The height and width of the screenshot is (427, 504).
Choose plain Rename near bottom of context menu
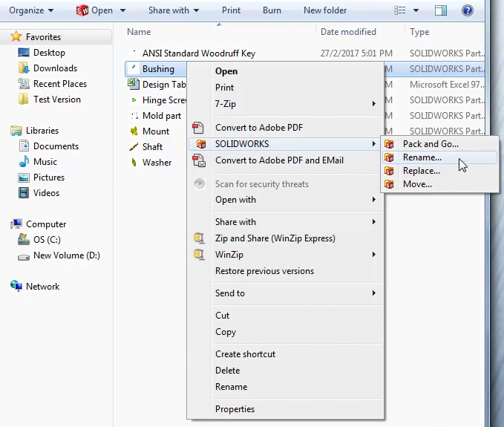tap(232, 387)
